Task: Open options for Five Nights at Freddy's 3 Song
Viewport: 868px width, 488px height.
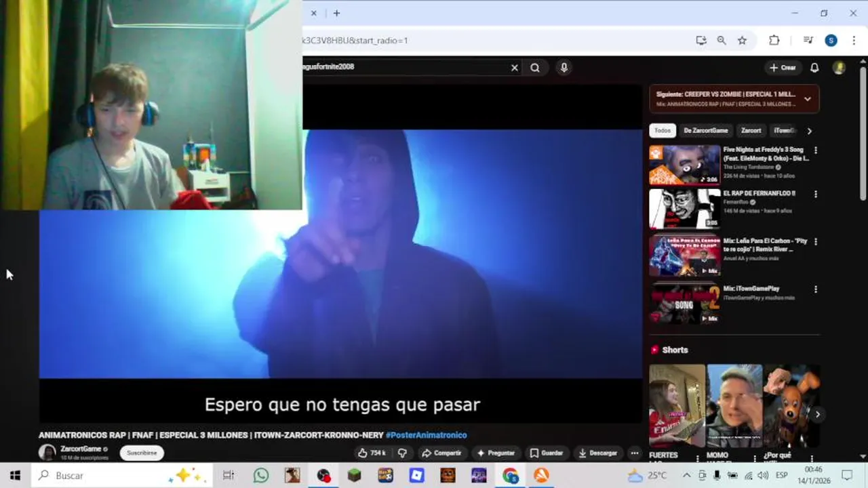Action: [815, 150]
